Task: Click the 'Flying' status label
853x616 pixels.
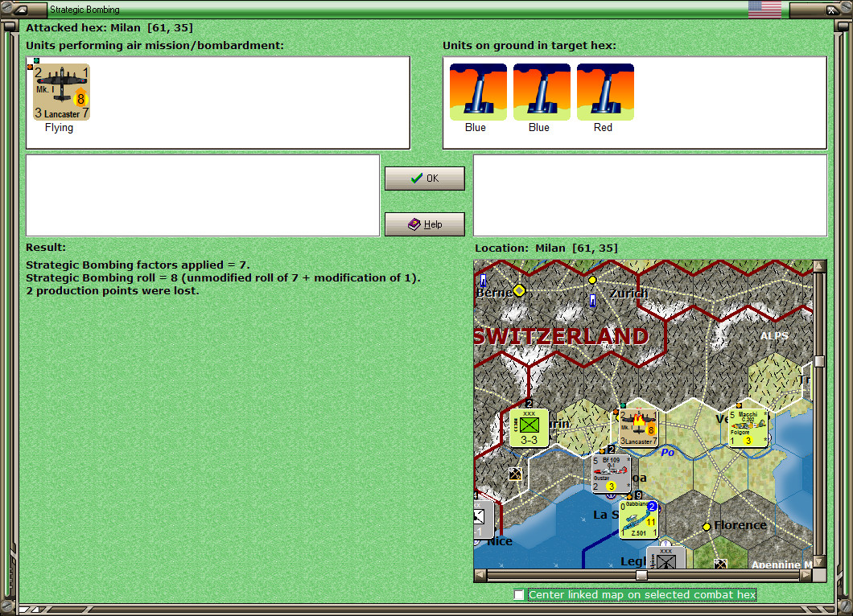Action: click(59, 127)
